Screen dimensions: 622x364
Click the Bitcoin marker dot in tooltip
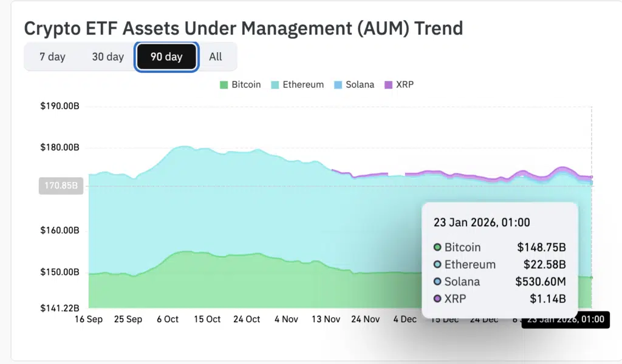point(437,248)
